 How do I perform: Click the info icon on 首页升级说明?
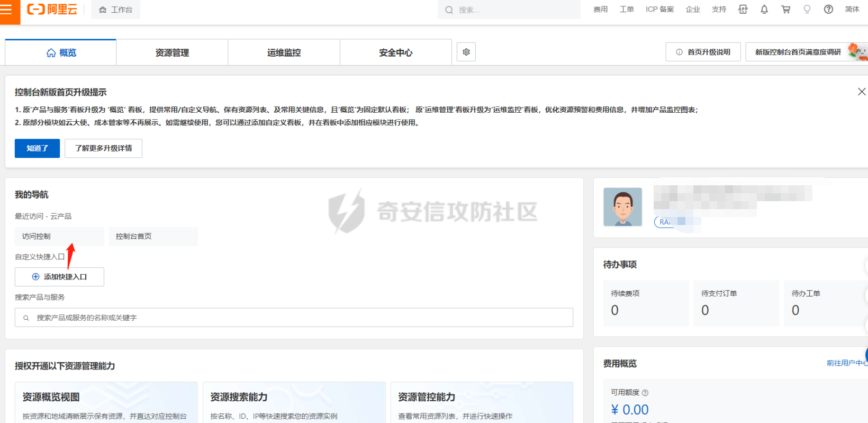click(x=679, y=52)
